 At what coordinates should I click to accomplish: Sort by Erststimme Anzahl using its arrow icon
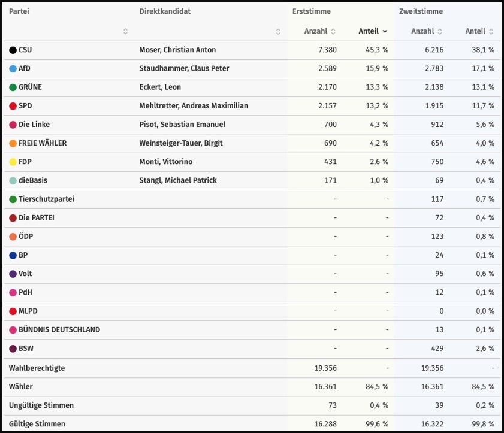(333, 31)
